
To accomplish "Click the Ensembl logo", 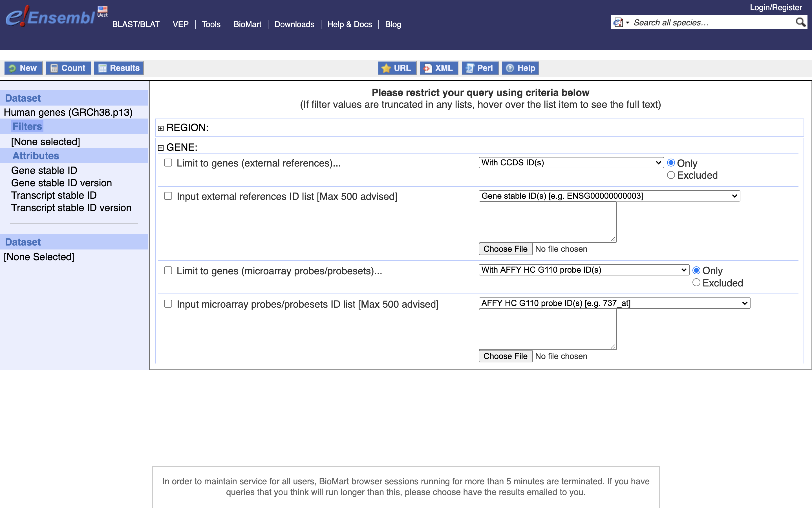I will (50, 17).
